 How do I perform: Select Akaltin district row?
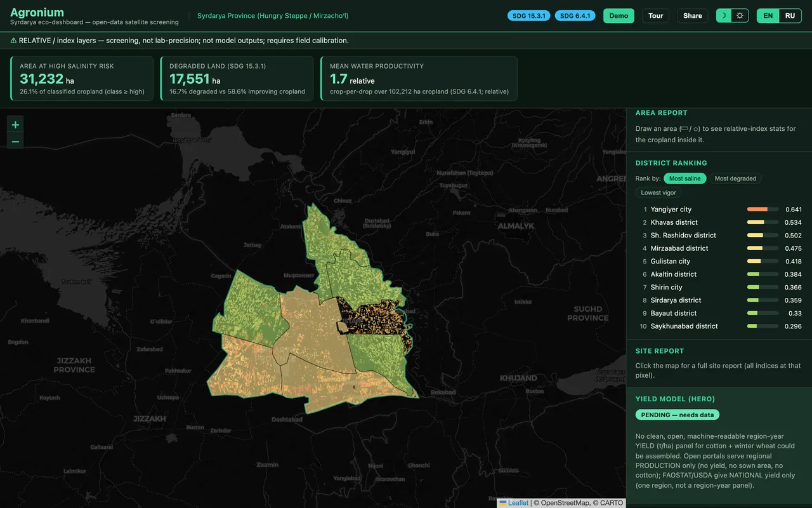[719, 274]
